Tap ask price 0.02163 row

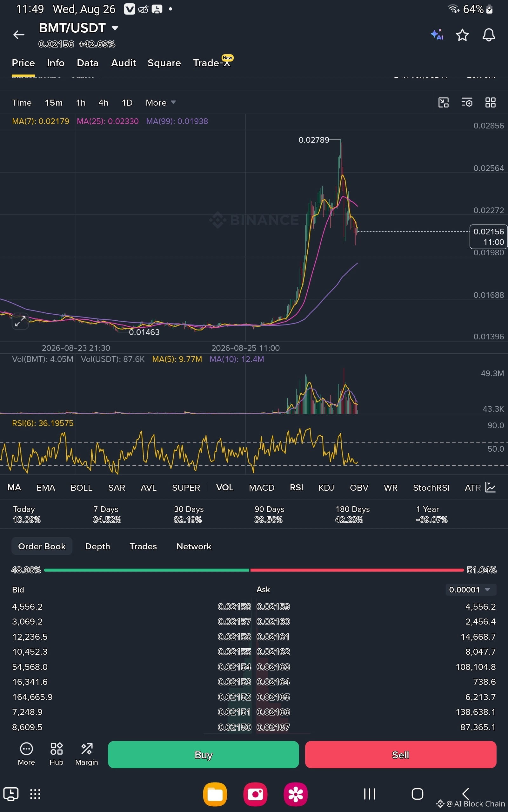tap(376, 667)
